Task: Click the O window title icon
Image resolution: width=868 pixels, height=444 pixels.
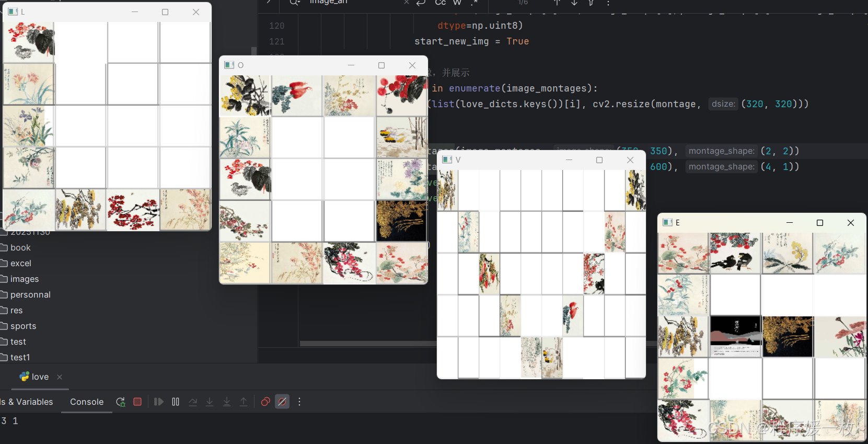Action: (x=229, y=65)
